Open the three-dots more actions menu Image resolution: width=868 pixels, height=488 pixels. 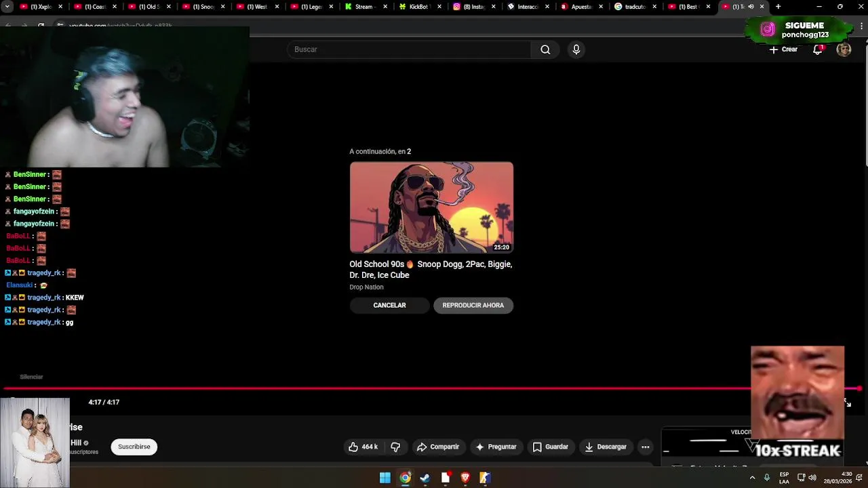pyautogui.click(x=646, y=447)
